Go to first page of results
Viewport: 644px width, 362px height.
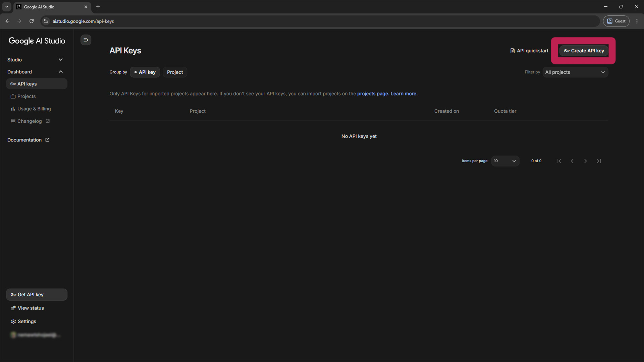tap(559, 161)
